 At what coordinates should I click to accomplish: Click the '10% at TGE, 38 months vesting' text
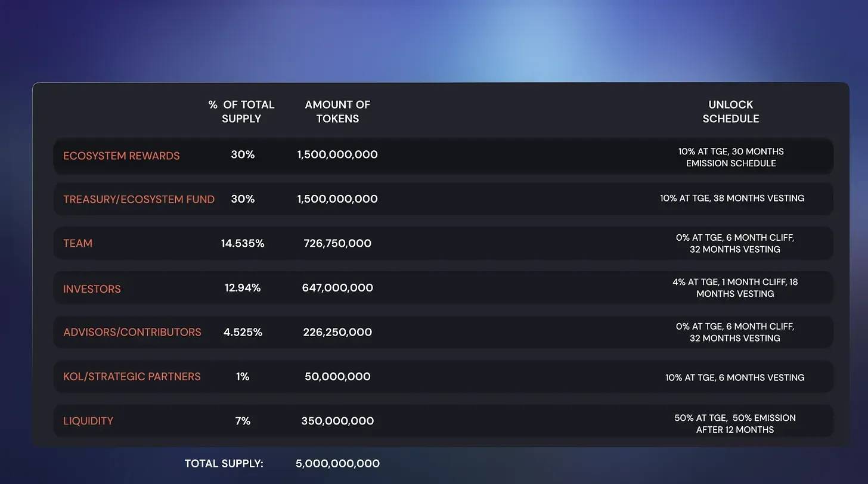point(732,198)
